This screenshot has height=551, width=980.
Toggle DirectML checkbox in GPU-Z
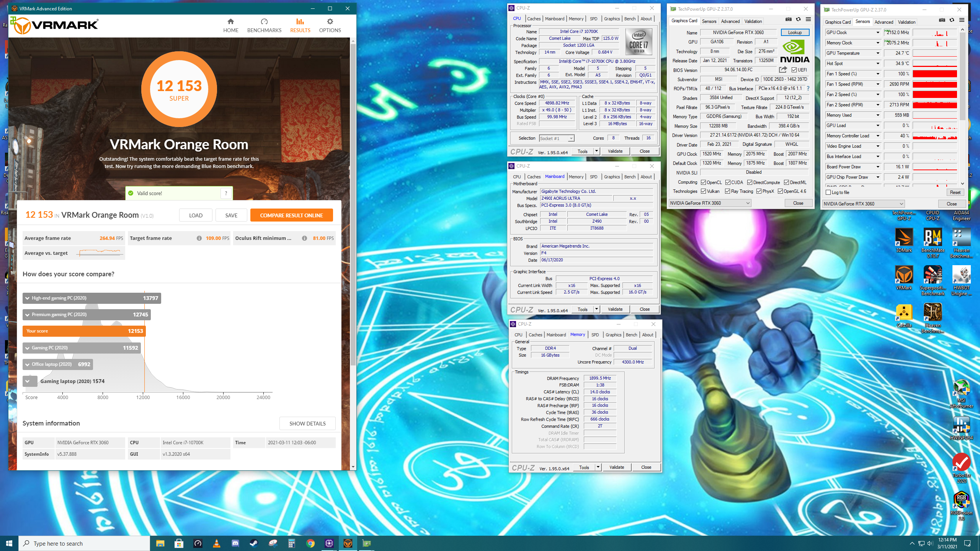pyautogui.click(x=786, y=183)
